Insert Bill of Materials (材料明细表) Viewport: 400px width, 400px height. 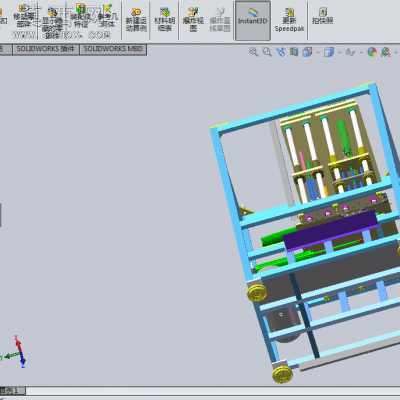tap(165, 20)
